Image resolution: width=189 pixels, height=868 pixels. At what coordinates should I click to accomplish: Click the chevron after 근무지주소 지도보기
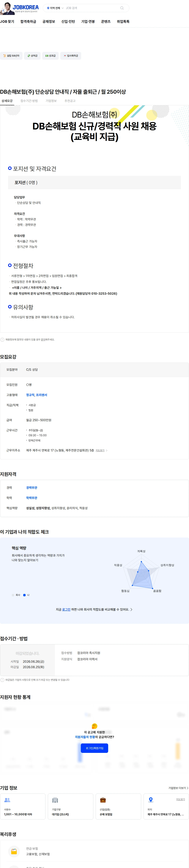pyautogui.click(x=107, y=451)
